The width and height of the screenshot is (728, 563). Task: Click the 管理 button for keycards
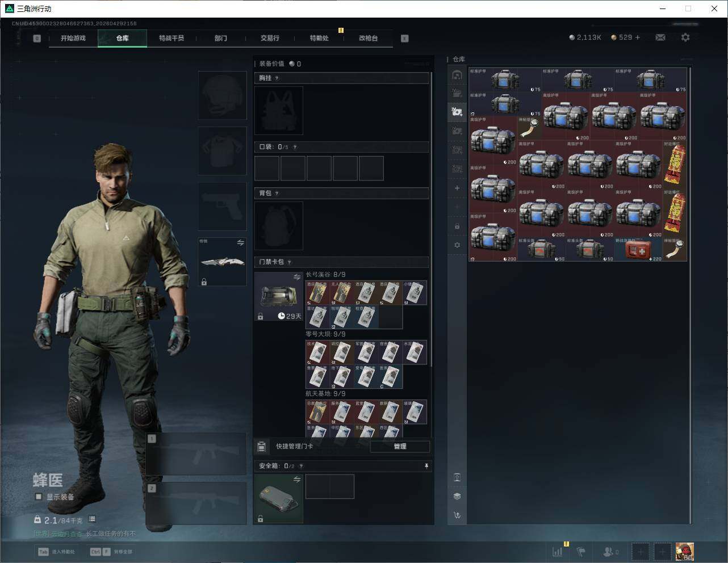point(400,447)
